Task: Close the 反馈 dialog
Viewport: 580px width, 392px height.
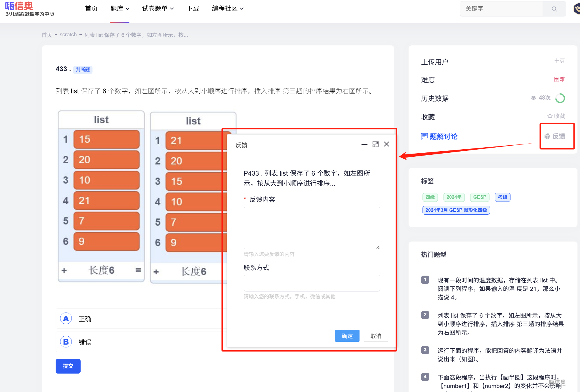Action: [386, 144]
